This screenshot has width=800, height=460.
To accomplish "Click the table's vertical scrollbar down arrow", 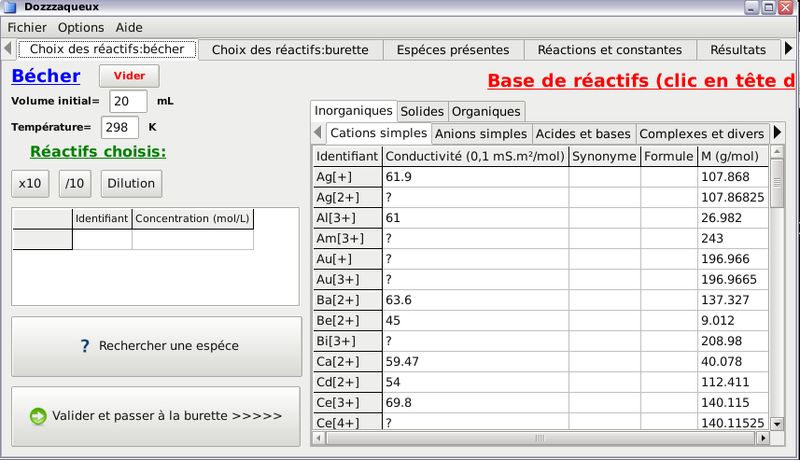I will click(x=777, y=423).
